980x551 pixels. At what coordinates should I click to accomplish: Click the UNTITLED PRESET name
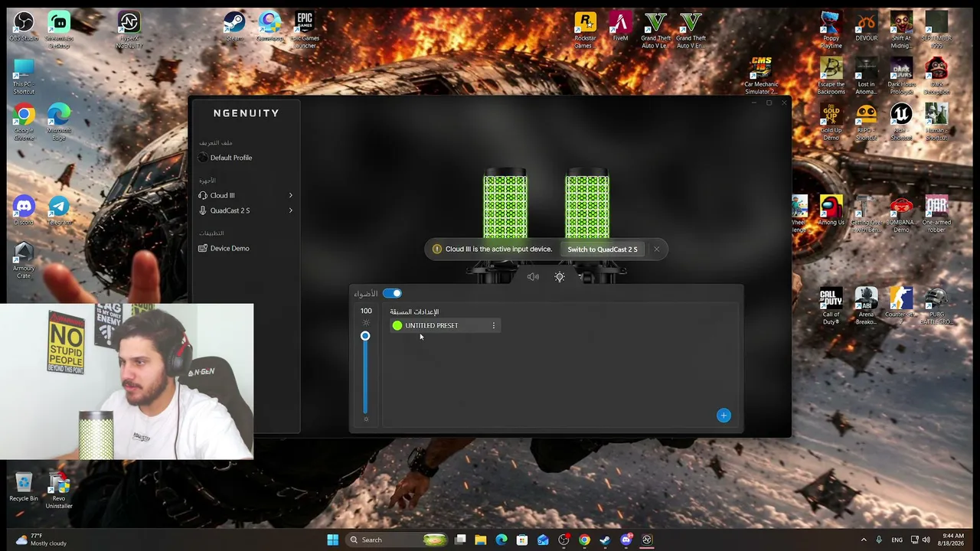click(432, 326)
